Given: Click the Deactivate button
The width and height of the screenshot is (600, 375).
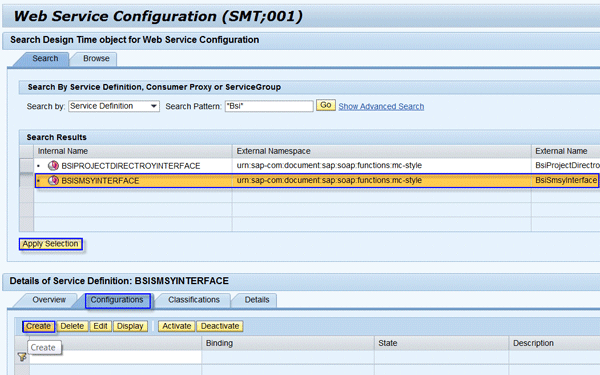Looking at the screenshot, I should pyautogui.click(x=220, y=326).
